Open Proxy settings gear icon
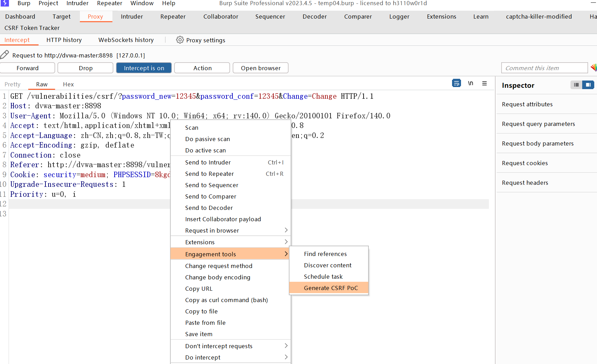The image size is (597, 364). click(180, 40)
